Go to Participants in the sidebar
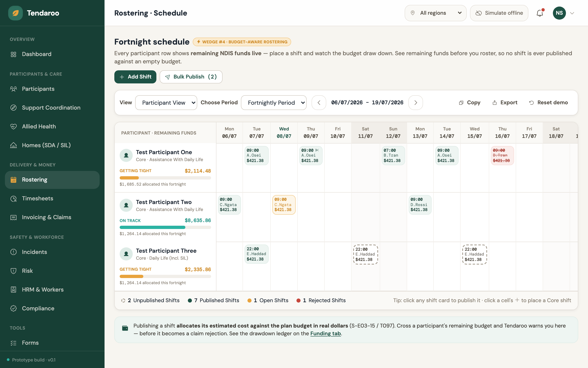The width and height of the screenshot is (588, 368). 52,89
